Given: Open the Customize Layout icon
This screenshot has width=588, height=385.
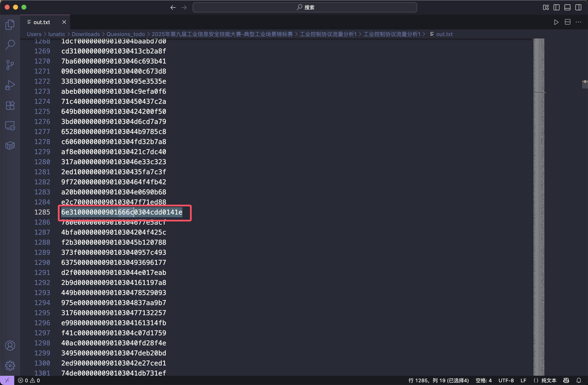Looking at the screenshot, I should click(x=546, y=7).
